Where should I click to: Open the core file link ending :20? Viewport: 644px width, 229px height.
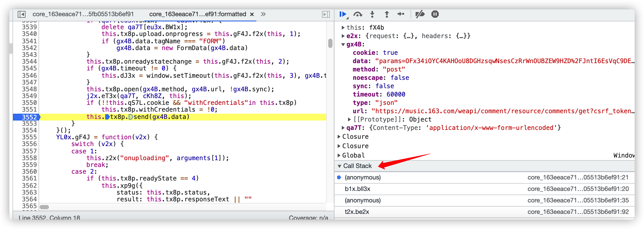(578, 189)
